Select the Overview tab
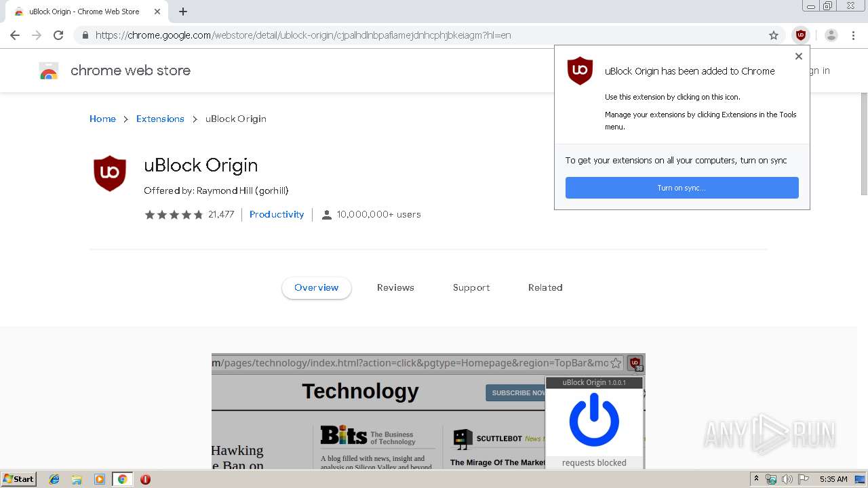The image size is (868, 488). 317,287
